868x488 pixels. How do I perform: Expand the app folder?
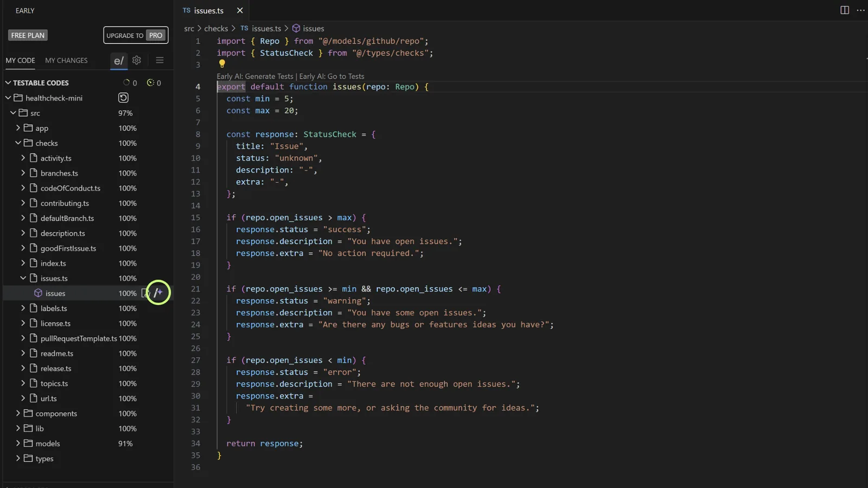[18, 128]
